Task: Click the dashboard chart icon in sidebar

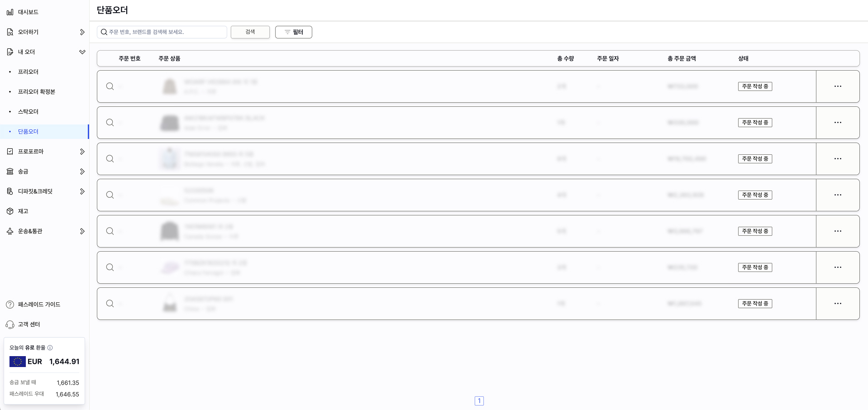Action: [10, 12]
